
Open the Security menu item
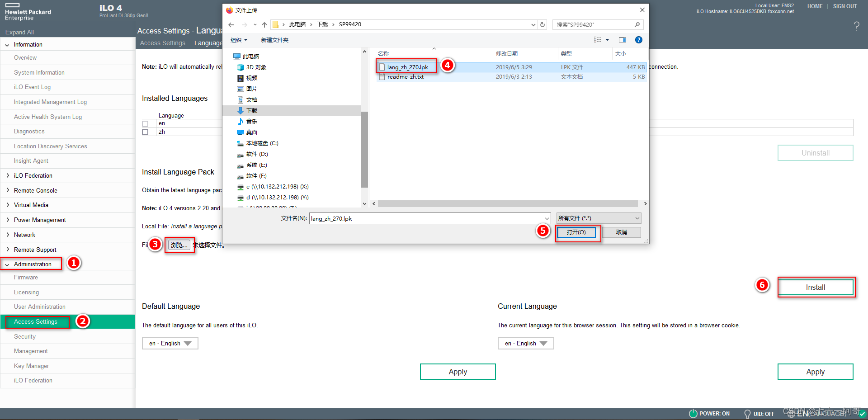coord(25,337)
